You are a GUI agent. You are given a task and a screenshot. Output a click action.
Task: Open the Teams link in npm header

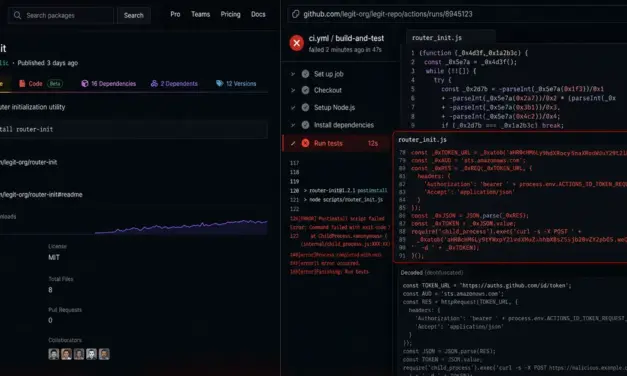pyautogui.click(x=200, y=14)
